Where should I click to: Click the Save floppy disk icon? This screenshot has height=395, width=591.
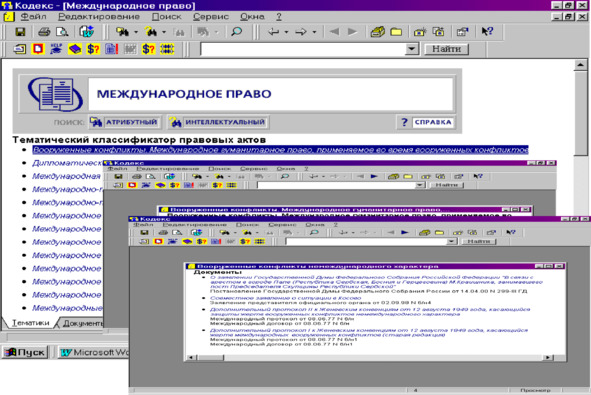click(20, 32)
